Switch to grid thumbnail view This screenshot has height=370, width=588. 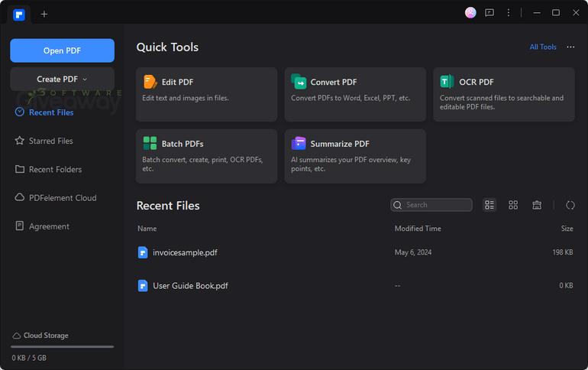point(513,205)
